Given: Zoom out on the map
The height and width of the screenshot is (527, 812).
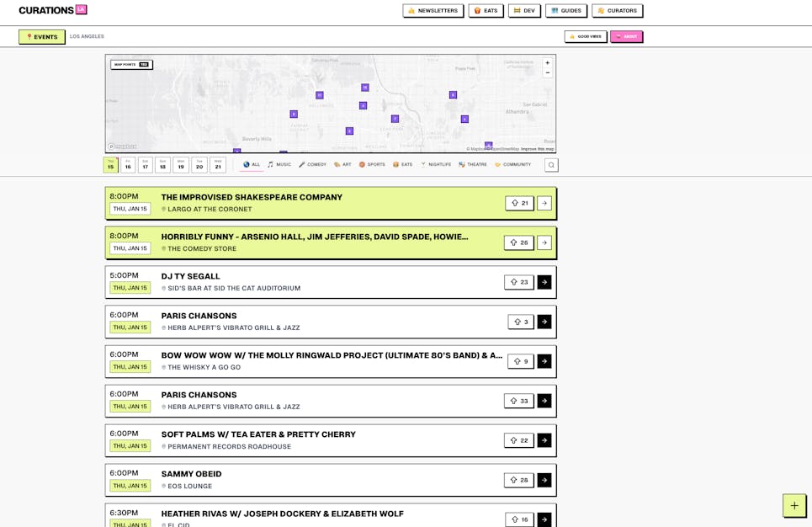Looking at the screenshot, I should (547, 73).
